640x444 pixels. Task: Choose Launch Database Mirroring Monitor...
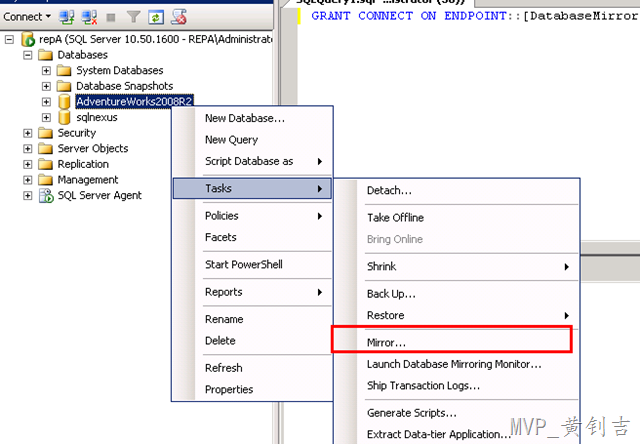coord(457,364)
